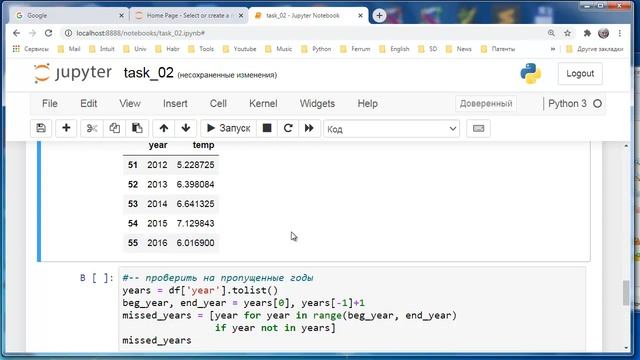Go back in browser history
The height and width of the screenshot is (360, 640).
[x=16, y=33]
